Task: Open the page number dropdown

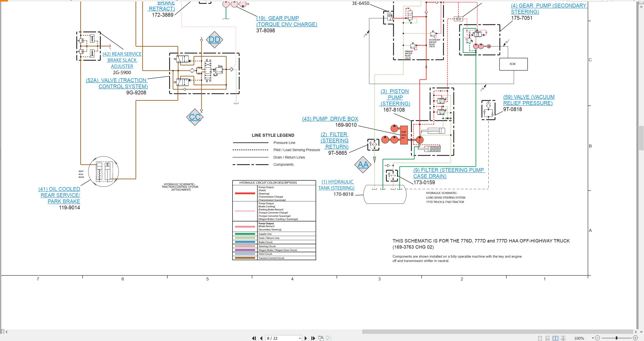Action: click(300, 338)
